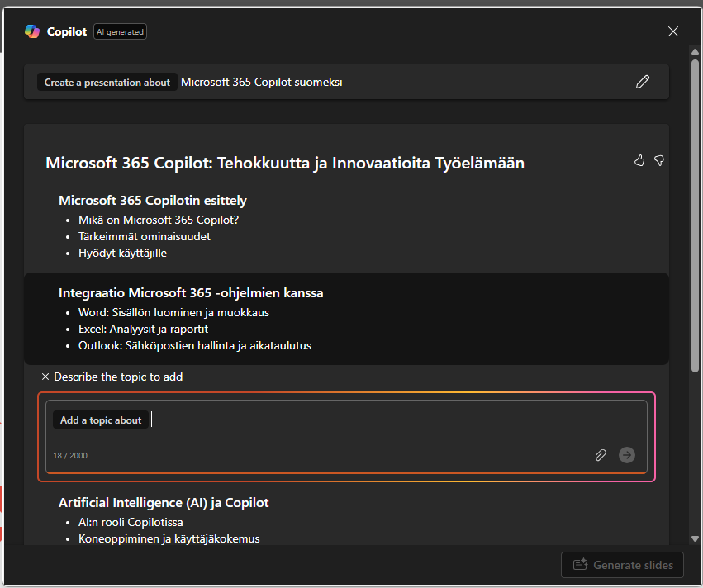Image resolution: width=703 pixels, height=588 pixels.
Task: Click bullet 'Excel: Analyysit ja raportit'
Action: 143,330
